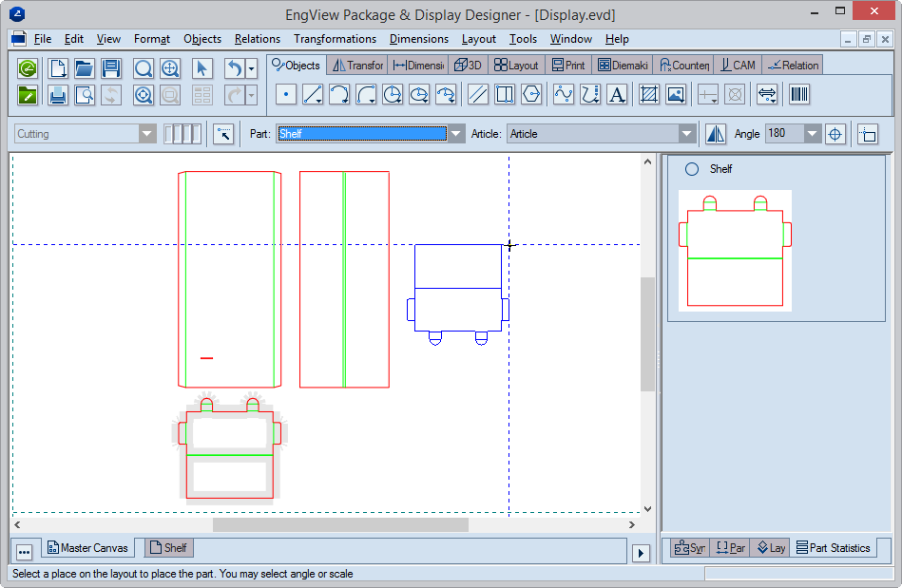
Task: Click the Shelf part thumbnail preview
Action: pyautogui.click(x=734, y=251)
